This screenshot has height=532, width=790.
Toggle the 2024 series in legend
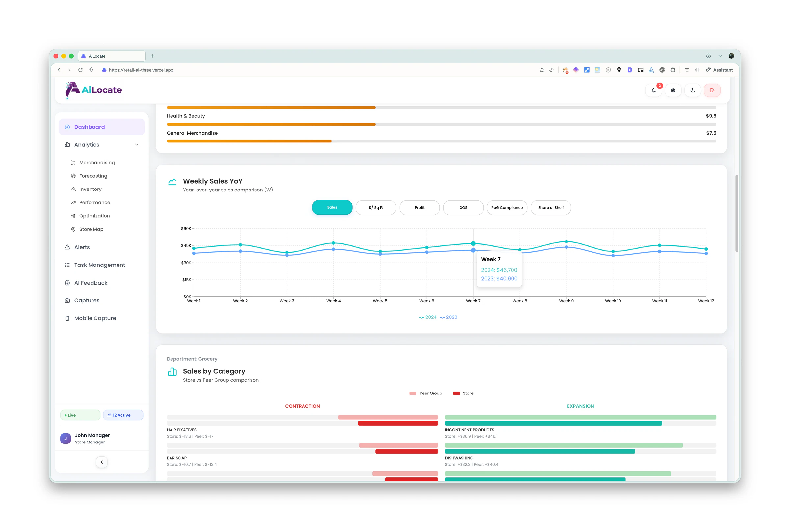click(428, 317)
